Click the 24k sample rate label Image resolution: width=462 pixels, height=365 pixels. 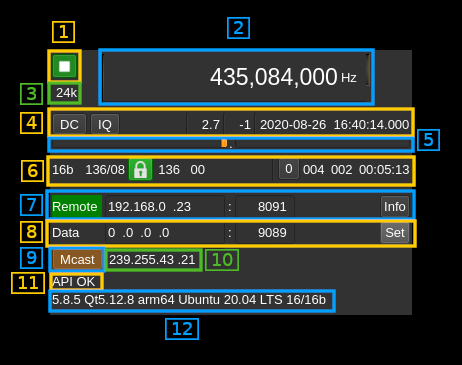[66, 93]
